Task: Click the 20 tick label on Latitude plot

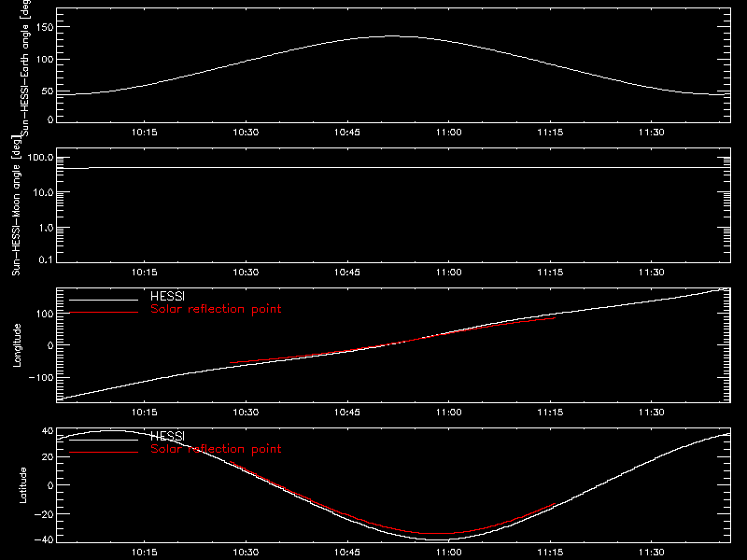Action: click(48, 457)
